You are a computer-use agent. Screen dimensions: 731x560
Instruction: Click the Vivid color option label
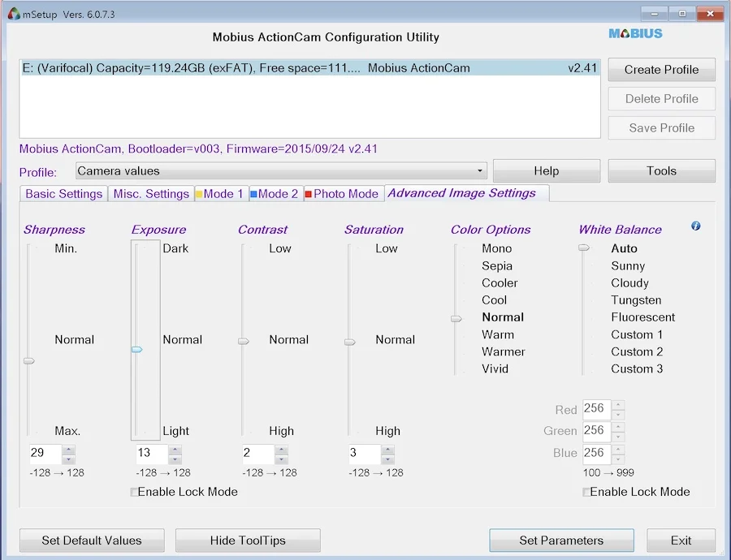495,369
